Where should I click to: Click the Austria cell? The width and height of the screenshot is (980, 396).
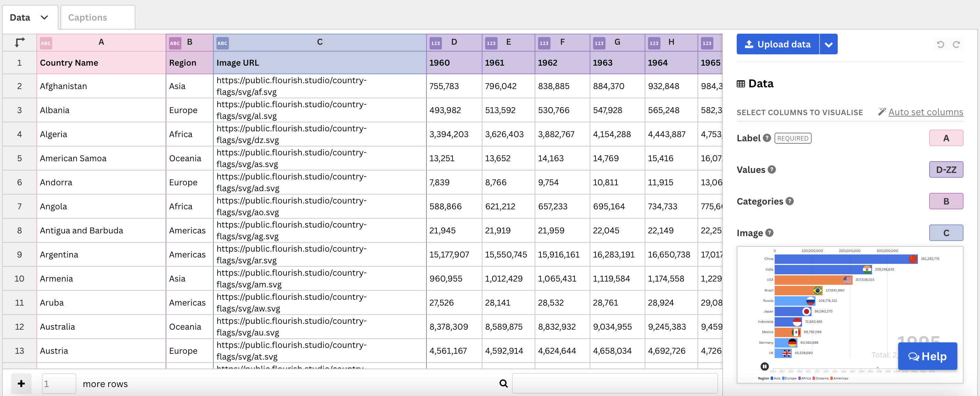[101, 351]
